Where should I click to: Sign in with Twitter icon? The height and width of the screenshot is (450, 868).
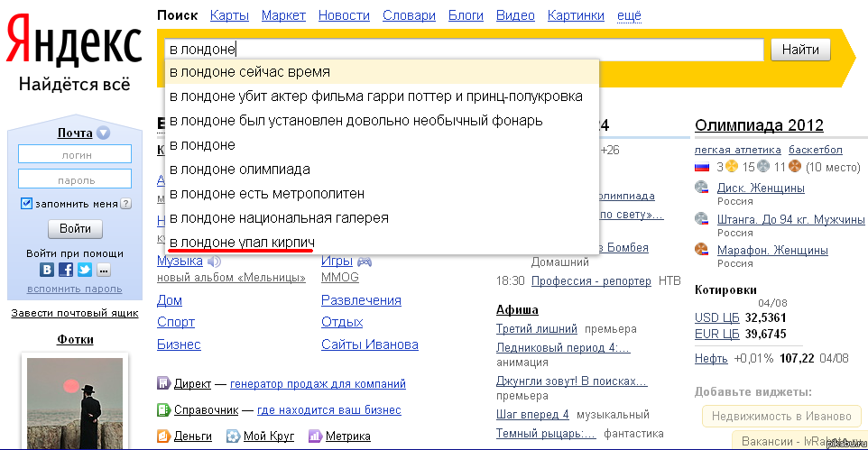click(85, 270)
